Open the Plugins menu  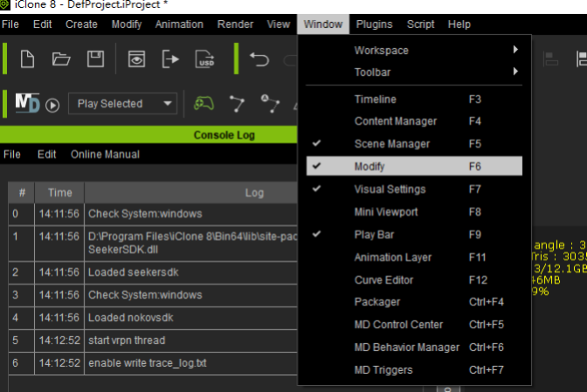[x=374, y=24]
